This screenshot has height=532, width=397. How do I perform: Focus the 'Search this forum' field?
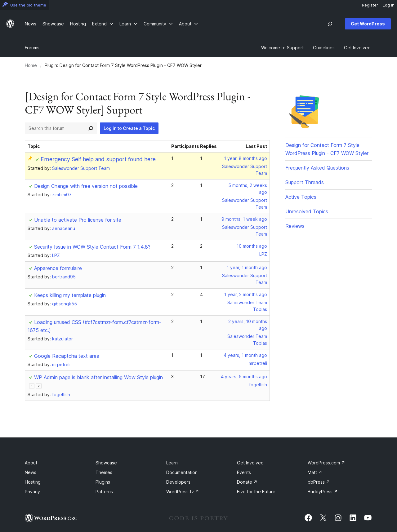click(56, 128)
